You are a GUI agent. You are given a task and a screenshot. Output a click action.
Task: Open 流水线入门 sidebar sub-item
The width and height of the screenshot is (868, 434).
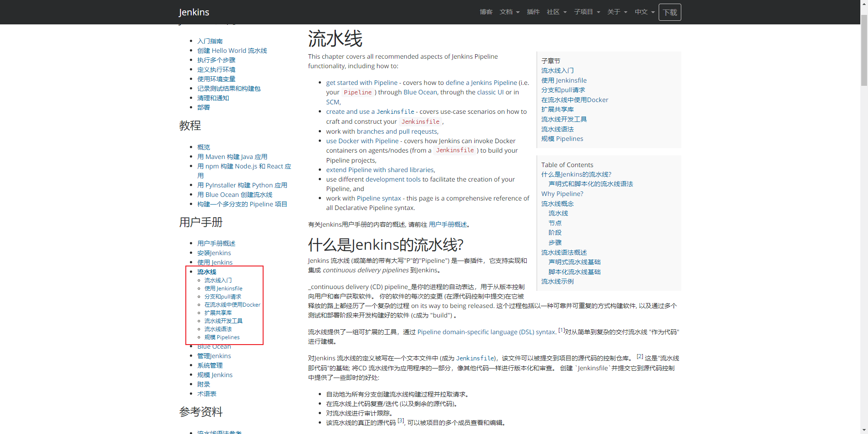tap(218, 280)
